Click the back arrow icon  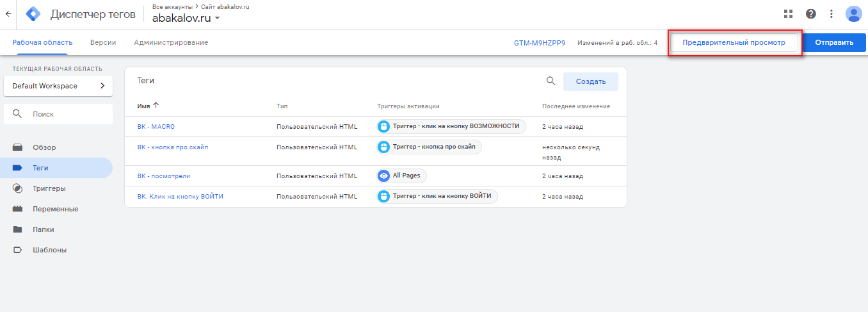[x=8, y=13]
